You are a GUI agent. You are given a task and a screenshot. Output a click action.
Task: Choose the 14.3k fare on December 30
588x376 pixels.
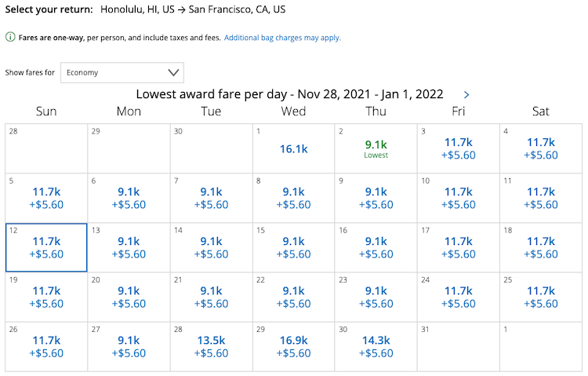376,347
